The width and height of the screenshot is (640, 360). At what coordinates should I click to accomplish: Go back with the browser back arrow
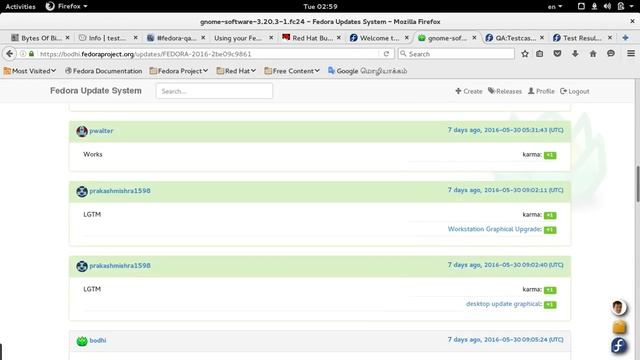[10, 54]
